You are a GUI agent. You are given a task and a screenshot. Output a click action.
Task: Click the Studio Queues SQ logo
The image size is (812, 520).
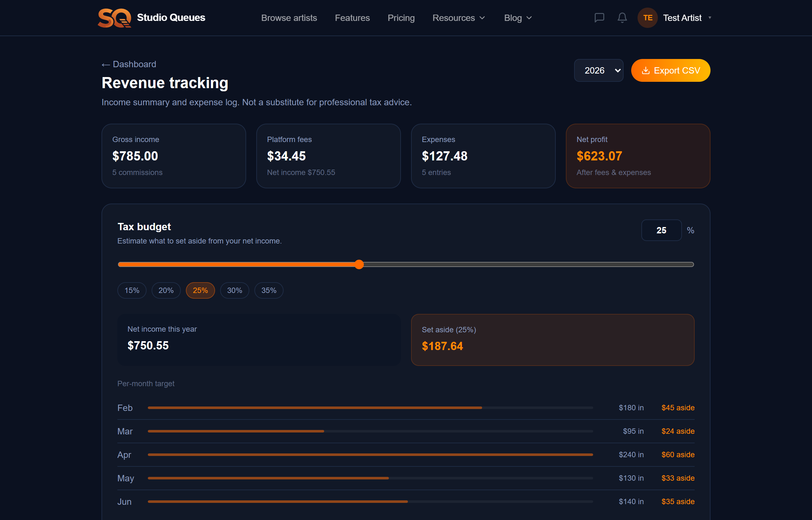114,18
